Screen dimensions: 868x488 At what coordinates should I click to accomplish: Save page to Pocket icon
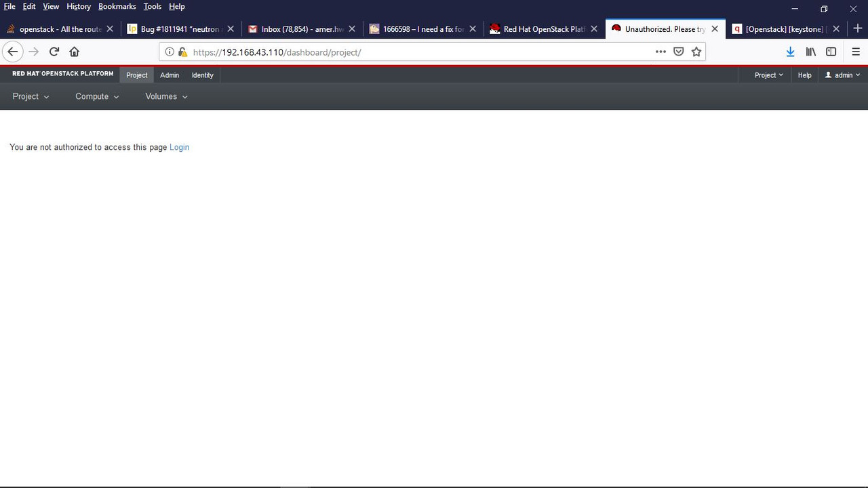coord(678,52)
